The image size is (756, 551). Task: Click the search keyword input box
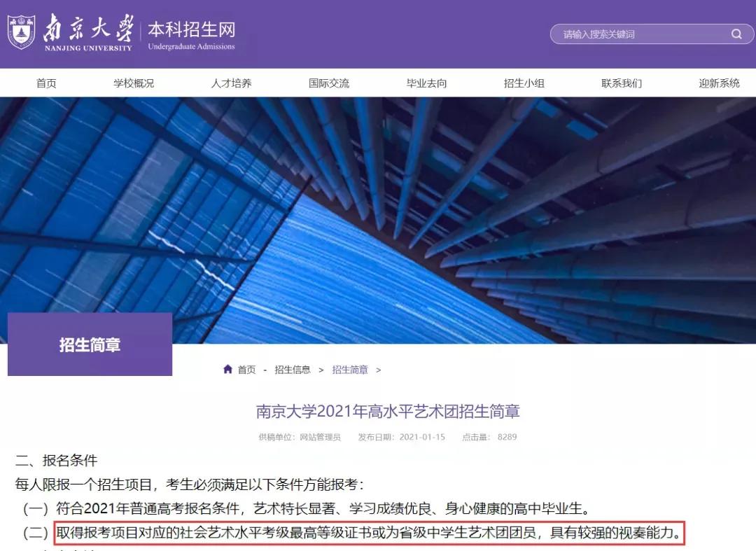click(630, 34)
